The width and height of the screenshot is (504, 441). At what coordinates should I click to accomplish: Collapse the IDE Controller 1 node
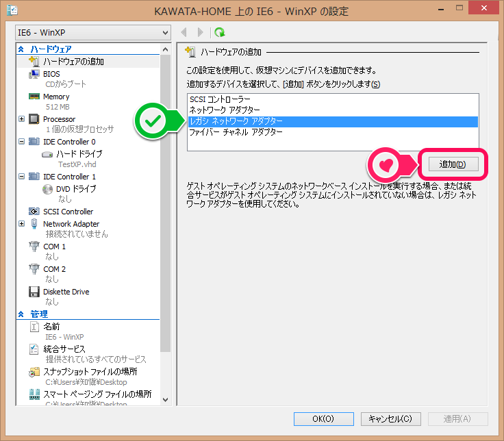pyautogui.click(x=21, y=177)
